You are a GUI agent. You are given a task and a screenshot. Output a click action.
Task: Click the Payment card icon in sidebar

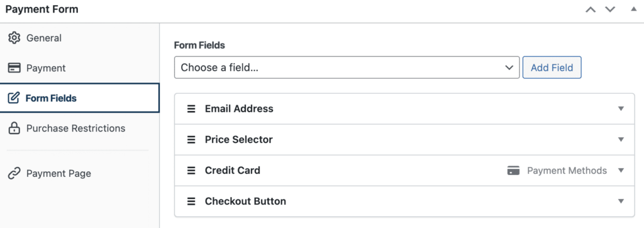(14, 68)
